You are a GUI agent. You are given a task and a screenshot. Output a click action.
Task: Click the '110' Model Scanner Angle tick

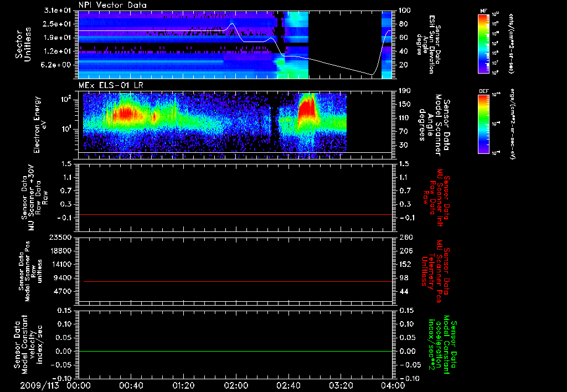(x=405, y=118)
